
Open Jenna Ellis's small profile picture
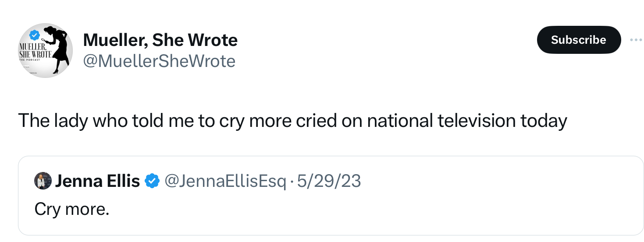coord(43,181)
